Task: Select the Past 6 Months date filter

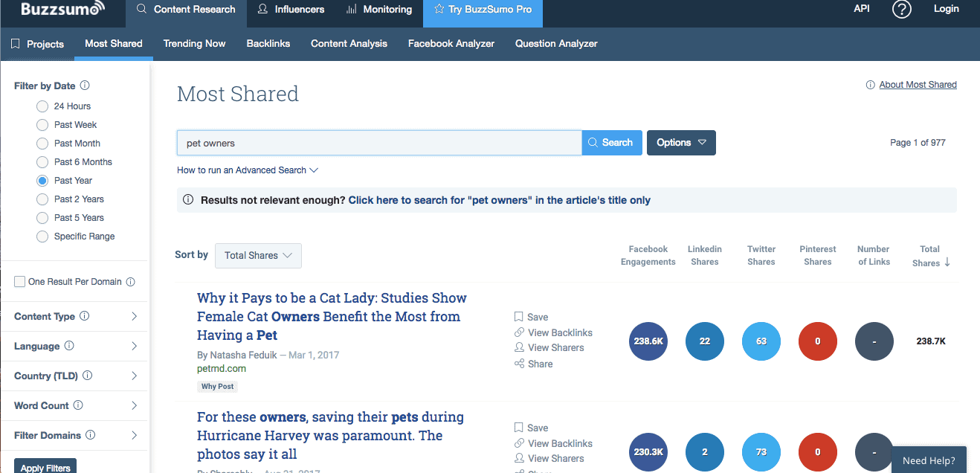Action: point(42,162)
